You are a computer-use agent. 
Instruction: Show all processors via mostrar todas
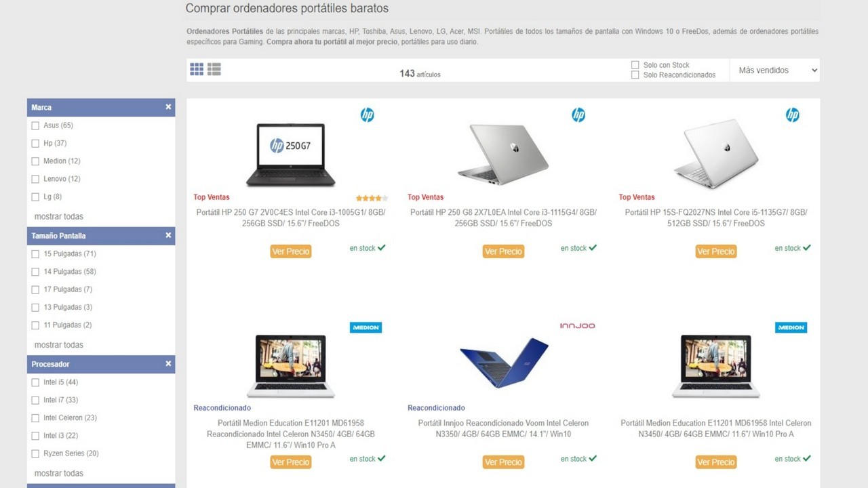point(59,473)
